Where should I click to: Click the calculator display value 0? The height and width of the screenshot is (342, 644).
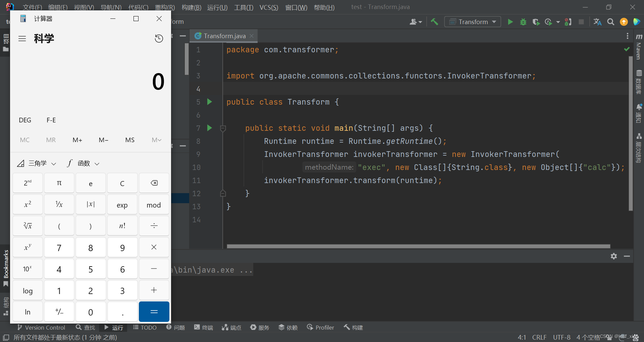tap(158, 81)
